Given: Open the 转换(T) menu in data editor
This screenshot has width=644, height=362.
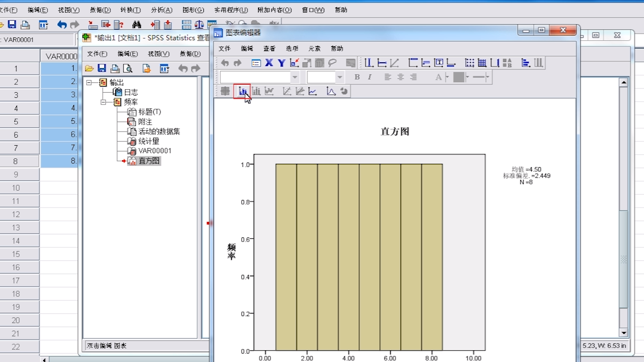Looking at the screenshot, I should (x=131, y=10).
